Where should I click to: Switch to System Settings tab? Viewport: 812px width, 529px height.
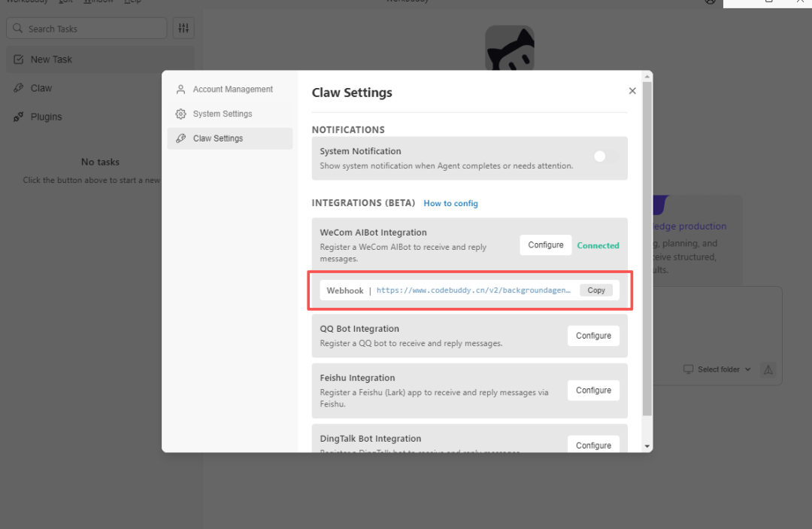pyautogui.click(x=230, y=114)
